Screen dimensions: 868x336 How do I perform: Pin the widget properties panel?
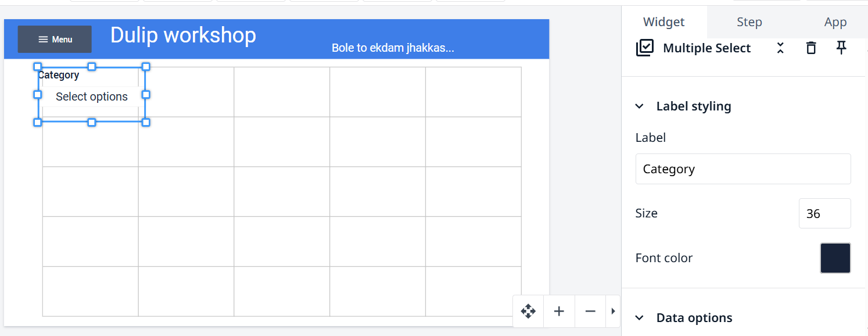click(841, 48)
